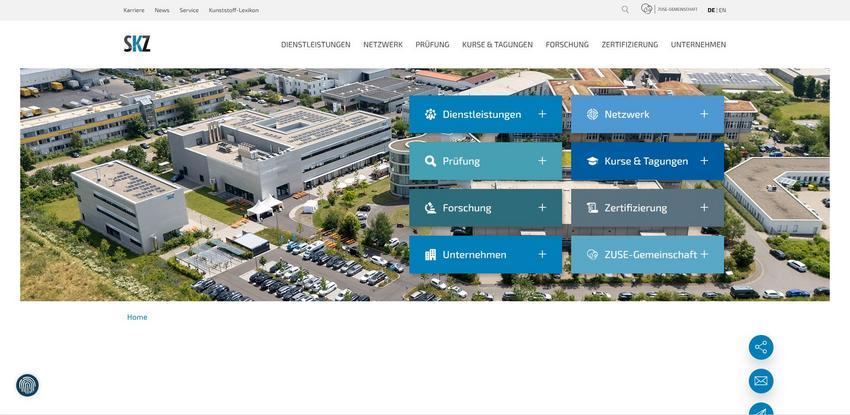Expand the Prüfung tile plus
The height and width of the screenshot is (415, 850).
tap(542, 161)
